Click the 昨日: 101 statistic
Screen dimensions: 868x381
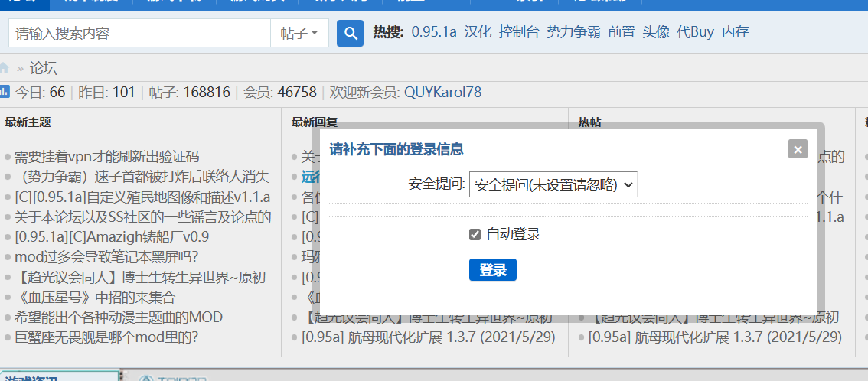point(107,92)
